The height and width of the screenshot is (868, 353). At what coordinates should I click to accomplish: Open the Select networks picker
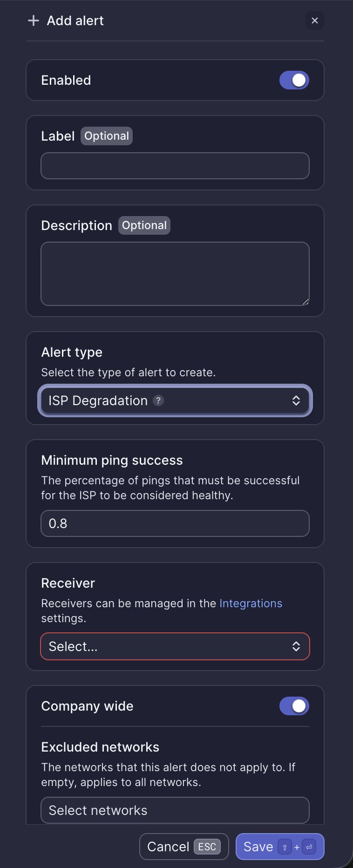[175, 810]
